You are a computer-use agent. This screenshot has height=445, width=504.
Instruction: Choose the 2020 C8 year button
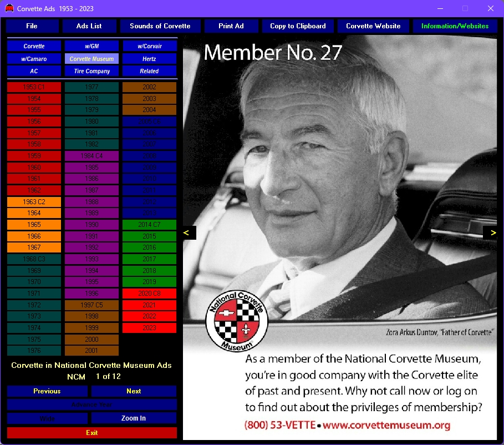click(x=150, y=294)
